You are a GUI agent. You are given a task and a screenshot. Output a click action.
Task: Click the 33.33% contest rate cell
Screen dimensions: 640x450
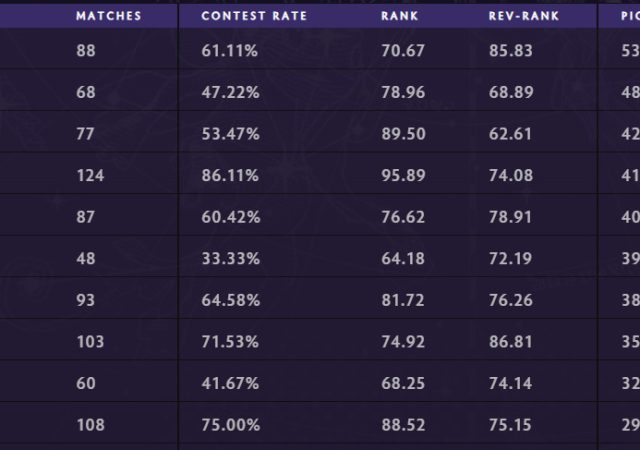tap(230, 258)
